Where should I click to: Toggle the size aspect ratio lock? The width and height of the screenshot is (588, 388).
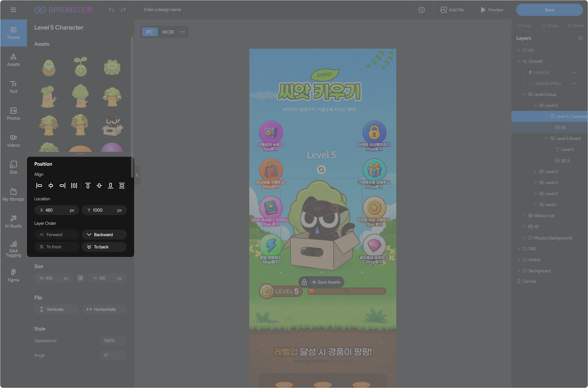[81, 278]
